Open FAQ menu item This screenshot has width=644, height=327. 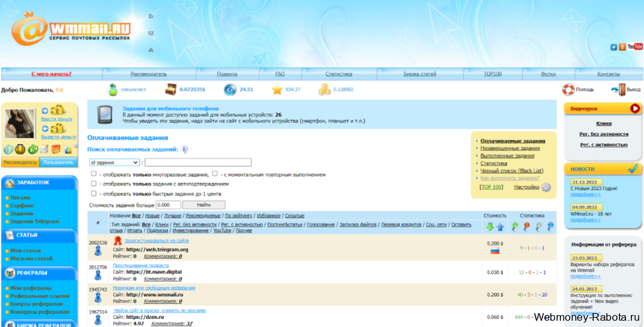[280, 74]
